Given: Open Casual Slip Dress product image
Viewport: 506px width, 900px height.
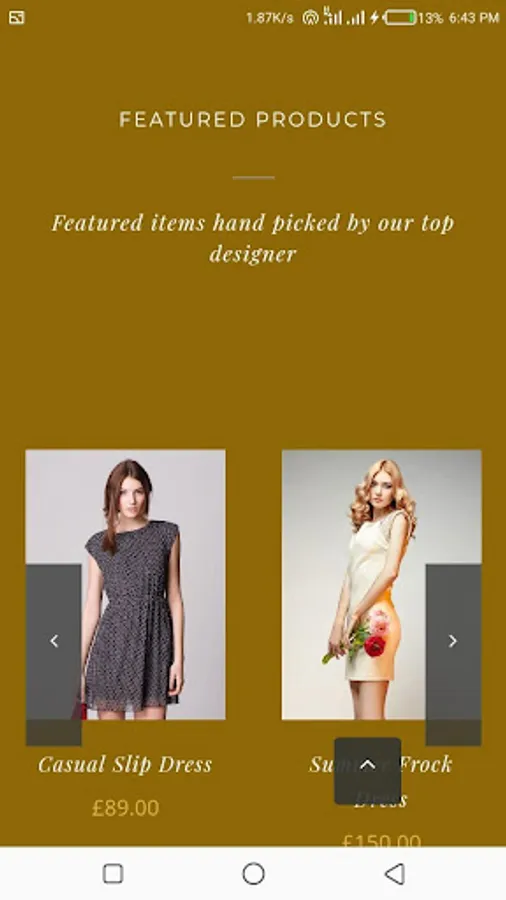Looking at the screenshot, I should click(x=126, y=584).
